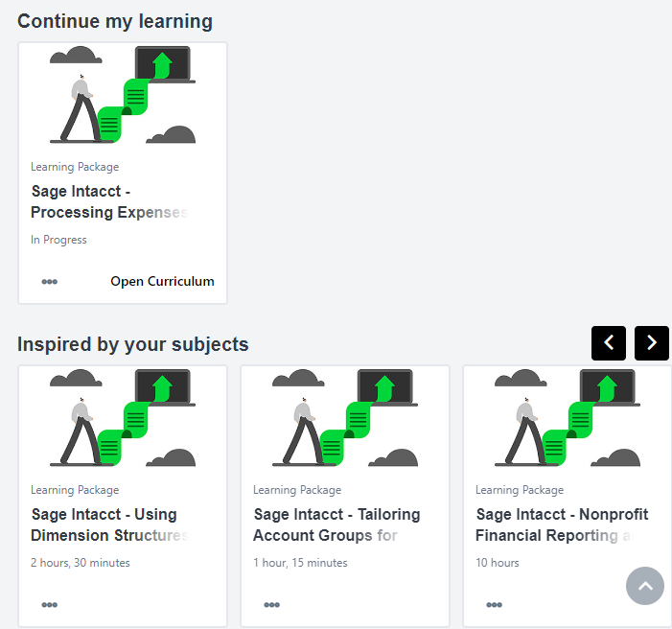Open Sage Intacct - Processing Expenses title
The width and height of the screenshot is (672, 629).
(x=108, y=202)
